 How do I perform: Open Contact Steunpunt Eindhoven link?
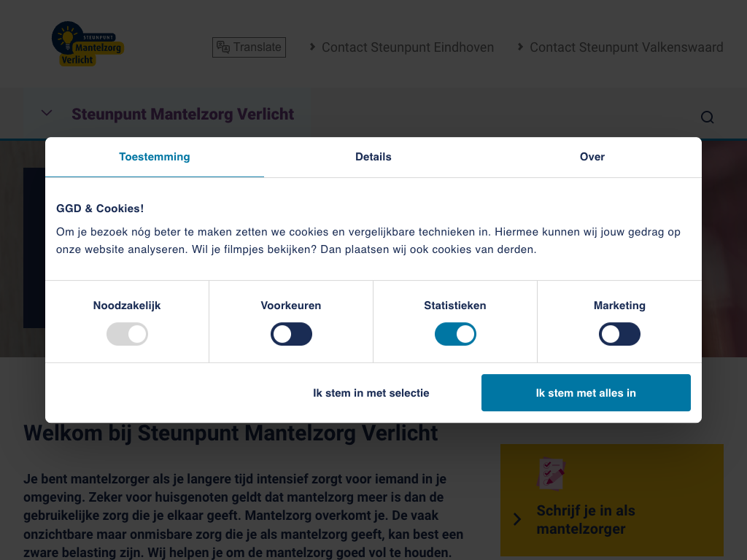coord(407,47)
